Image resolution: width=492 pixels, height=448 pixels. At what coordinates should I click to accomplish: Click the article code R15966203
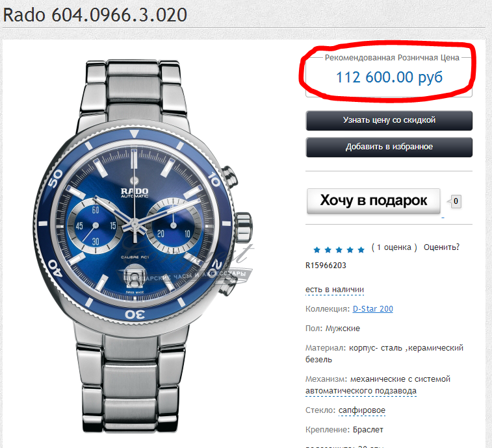[x=326, y=266]
